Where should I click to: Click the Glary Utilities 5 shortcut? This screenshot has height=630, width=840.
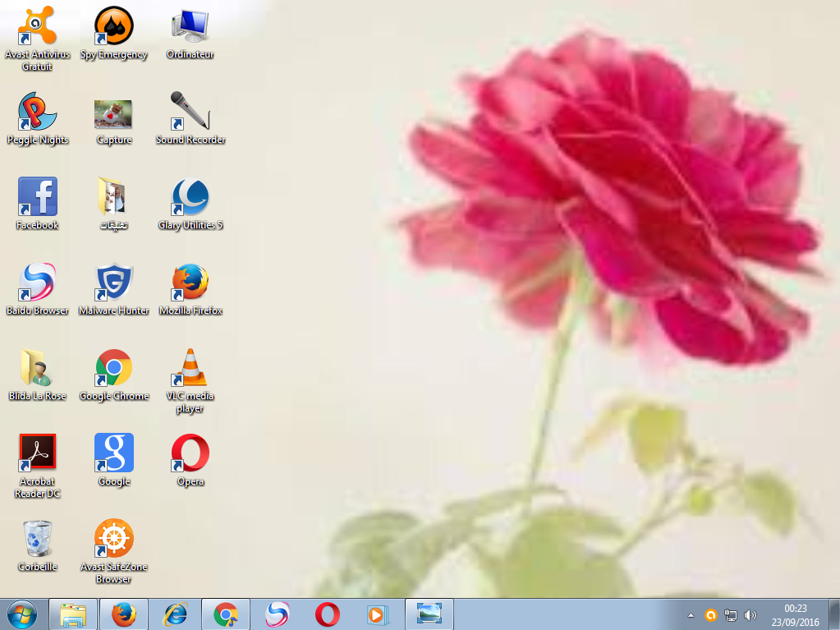coord(190,198)
